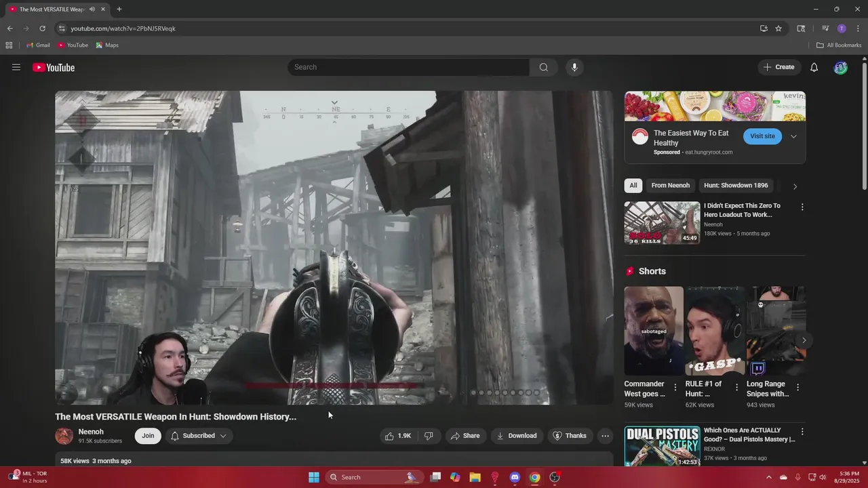Join the Neenoh channel membership

148,436
